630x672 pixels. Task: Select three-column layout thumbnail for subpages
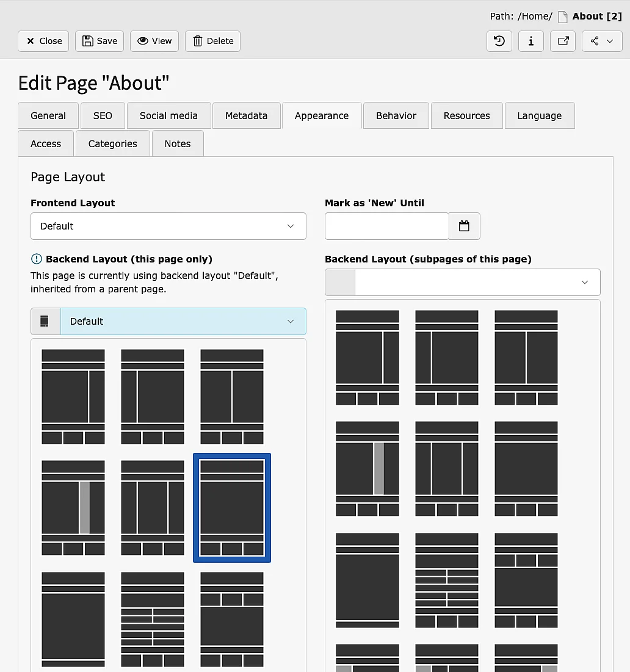point(447,469)
